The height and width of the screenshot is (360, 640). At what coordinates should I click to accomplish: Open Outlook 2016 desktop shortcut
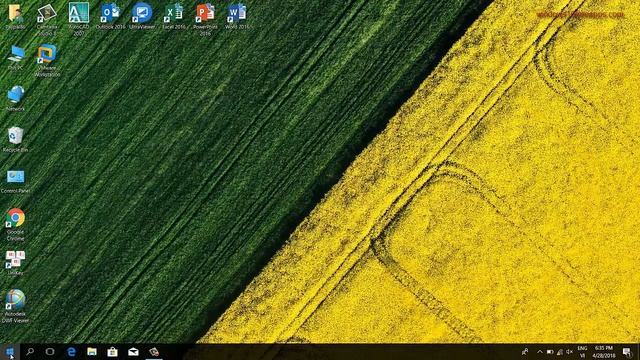pos(110,16)
